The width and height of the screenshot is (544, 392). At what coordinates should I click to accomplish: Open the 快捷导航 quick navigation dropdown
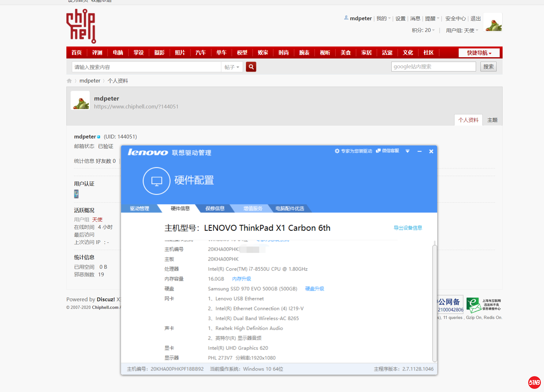(x=479, y=53)
